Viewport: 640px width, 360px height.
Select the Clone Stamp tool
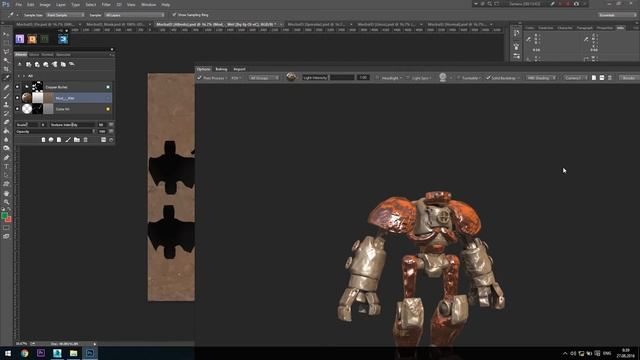click(x=6, y=105)
